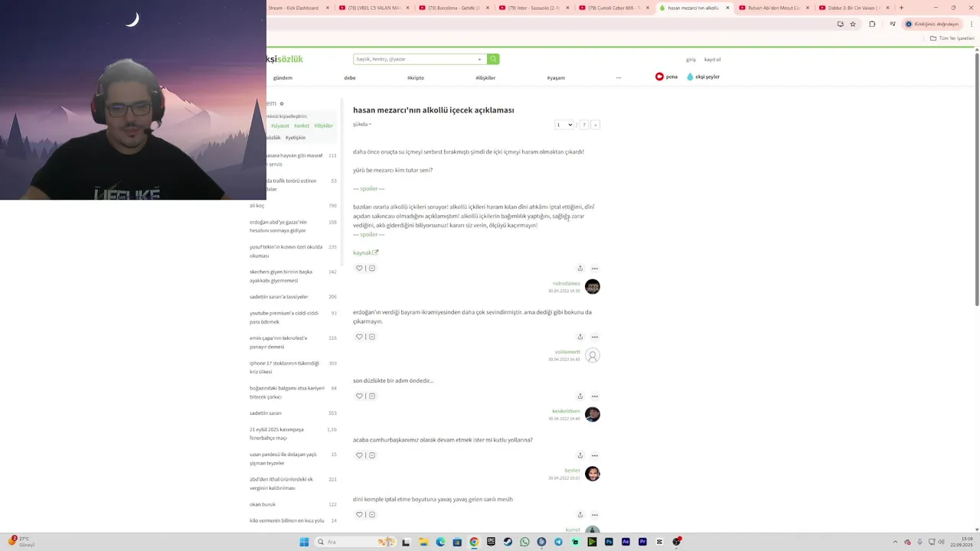Open #yaşam channel
The width and height of the screenshot is (980, 551).
(x=556, y=77)
